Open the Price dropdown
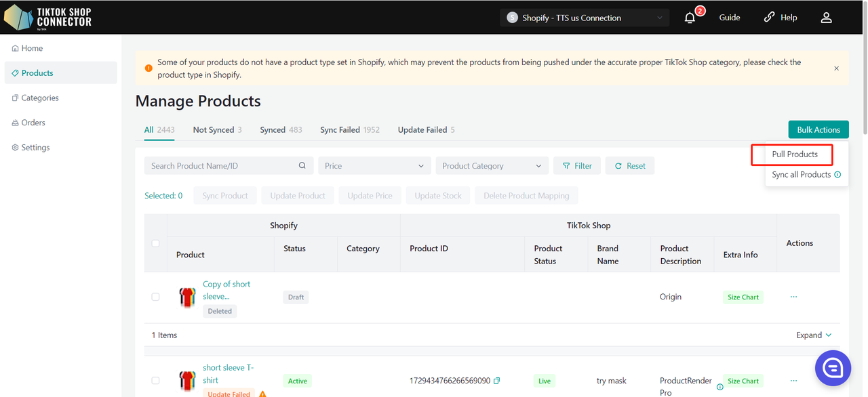Screen dimensions: 868x397 coord(374,166)
